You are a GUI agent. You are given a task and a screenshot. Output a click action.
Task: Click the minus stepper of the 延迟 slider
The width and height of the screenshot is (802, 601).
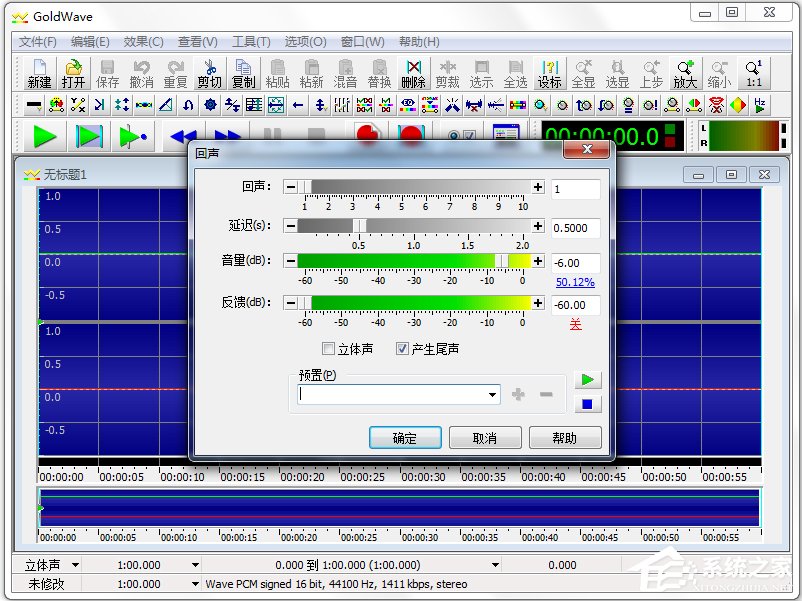tap(291, 226)
